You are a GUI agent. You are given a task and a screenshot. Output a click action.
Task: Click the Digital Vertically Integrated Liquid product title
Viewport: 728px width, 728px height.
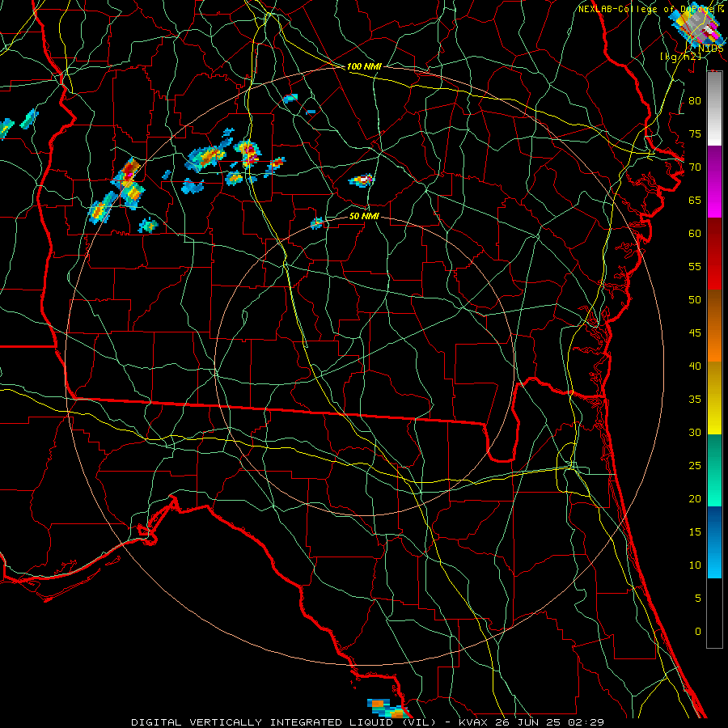(283, 722)
